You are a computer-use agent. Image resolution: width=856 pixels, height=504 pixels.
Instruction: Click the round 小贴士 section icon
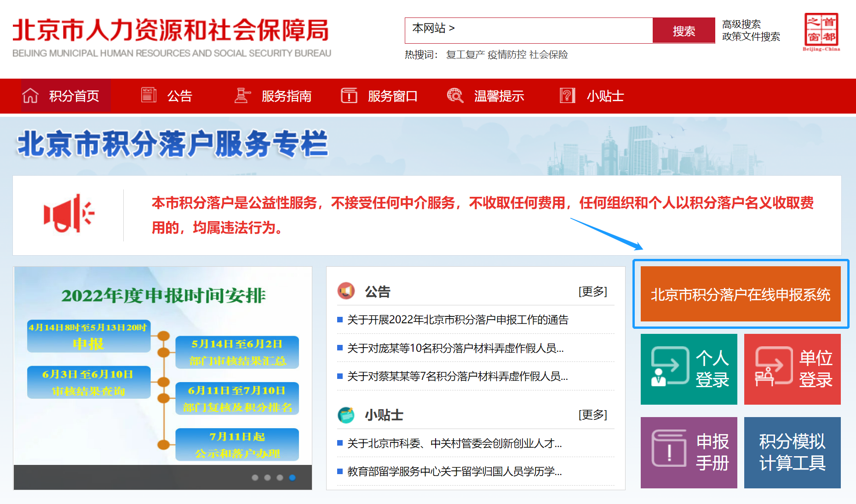point(346,415)
